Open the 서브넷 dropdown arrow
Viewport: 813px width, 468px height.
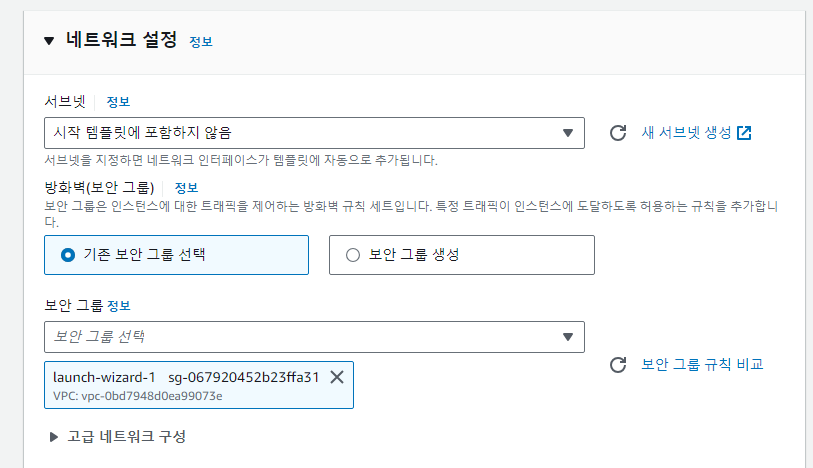(568, 133)
